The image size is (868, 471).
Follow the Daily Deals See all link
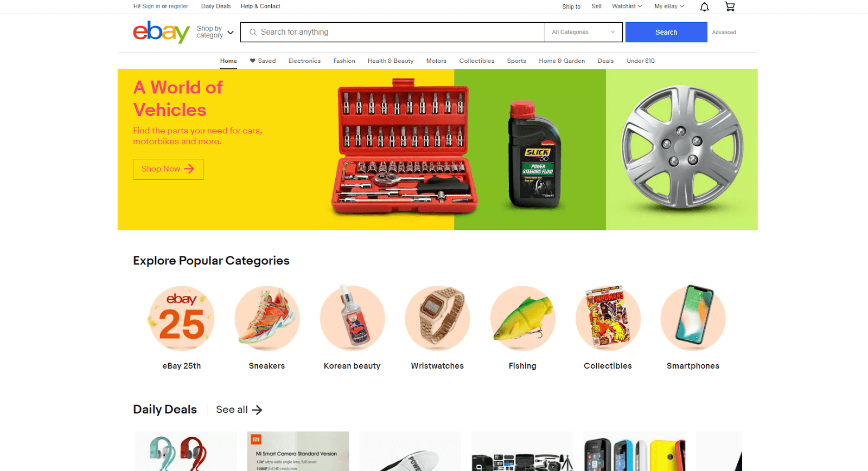pyautogui.click(x=239, y=410)
